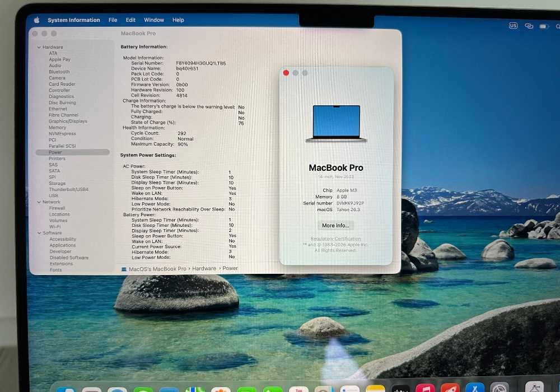Open the File menu

coord(113,20)
